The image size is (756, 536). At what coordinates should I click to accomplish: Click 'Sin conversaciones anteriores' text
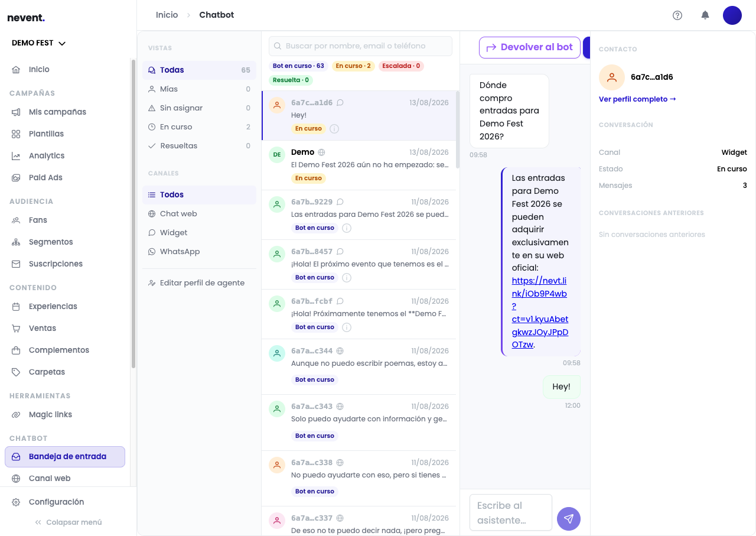point(652,235)
